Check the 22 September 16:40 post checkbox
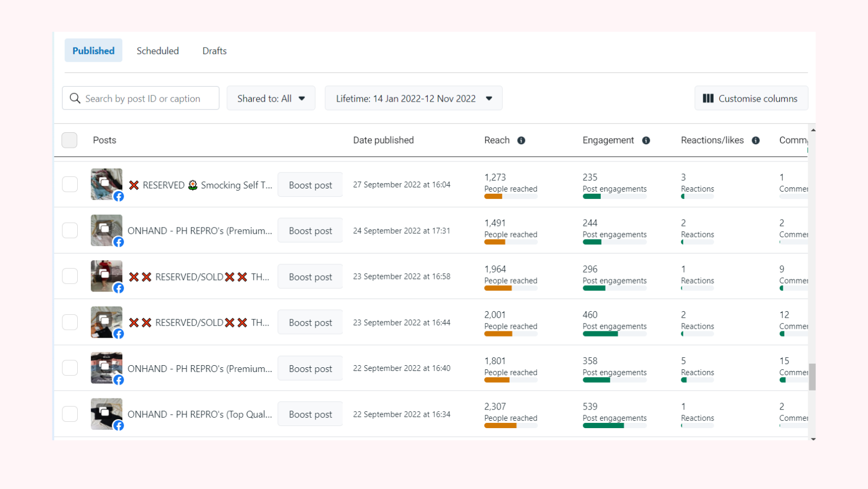868x489 pixels. pos(70,368)
